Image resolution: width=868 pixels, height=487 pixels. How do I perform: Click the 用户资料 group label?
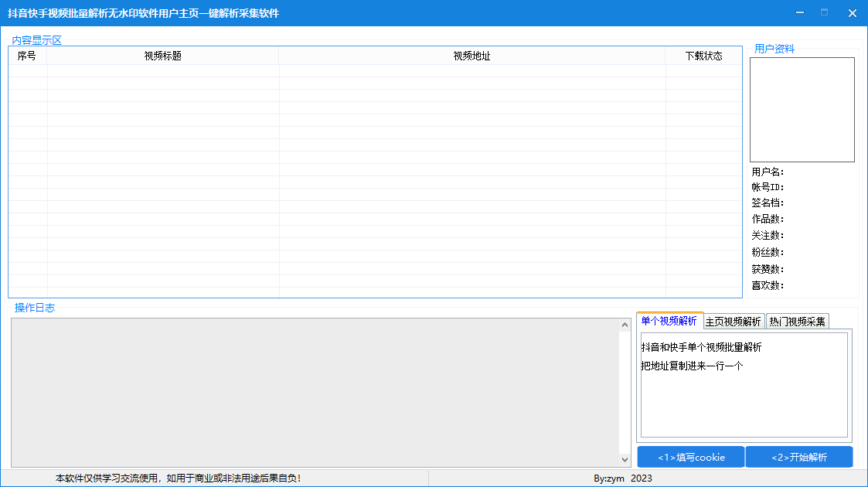tap(774, 49)
